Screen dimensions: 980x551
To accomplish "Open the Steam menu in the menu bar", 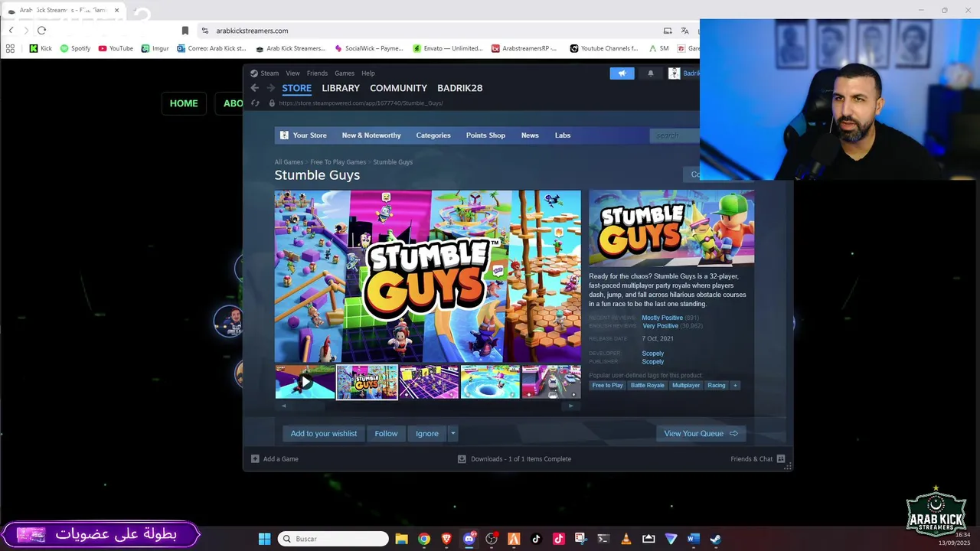I will 269,73.
